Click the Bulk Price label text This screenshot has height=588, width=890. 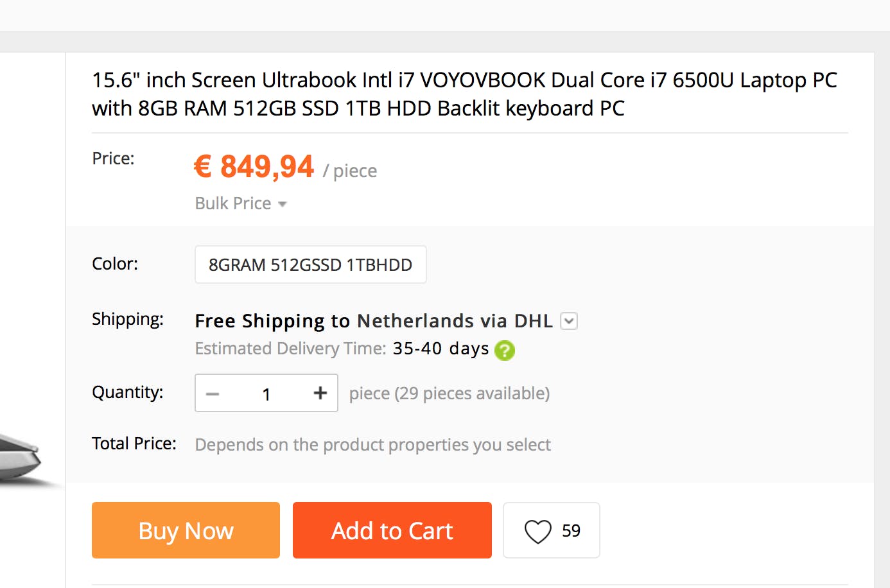click(x=233, y=203)
